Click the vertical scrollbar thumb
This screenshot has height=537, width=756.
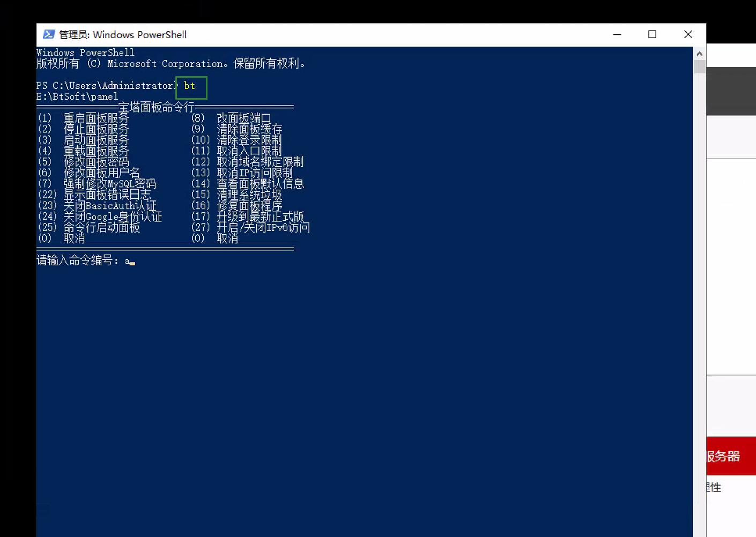tap(699, 67)
